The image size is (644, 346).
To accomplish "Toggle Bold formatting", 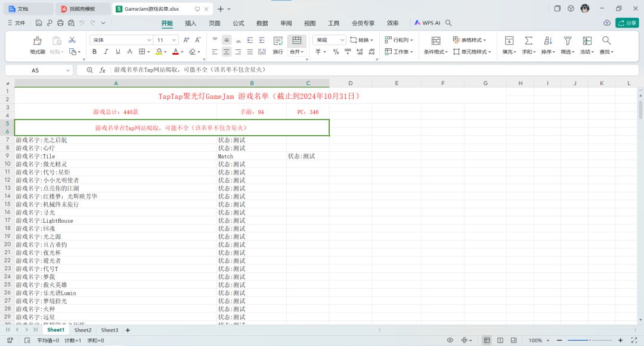I will coord(94,52).
